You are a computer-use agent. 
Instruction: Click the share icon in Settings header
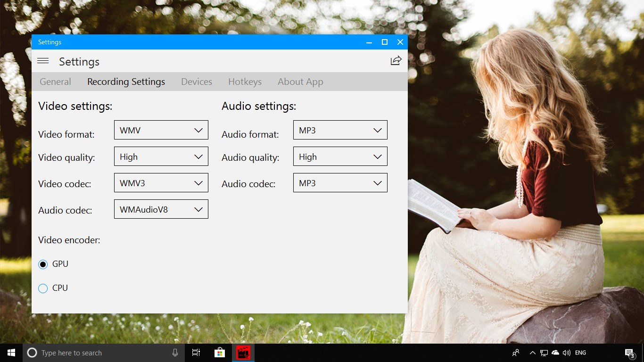point(396,61)
